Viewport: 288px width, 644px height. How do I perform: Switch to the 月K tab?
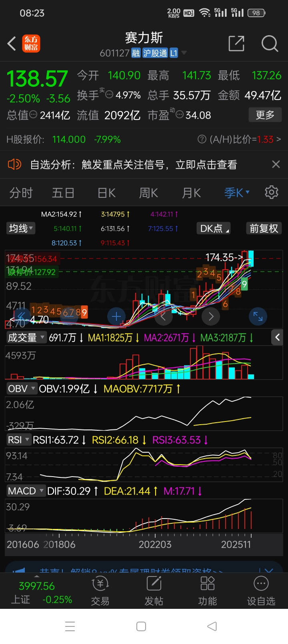tap(191, 193)
